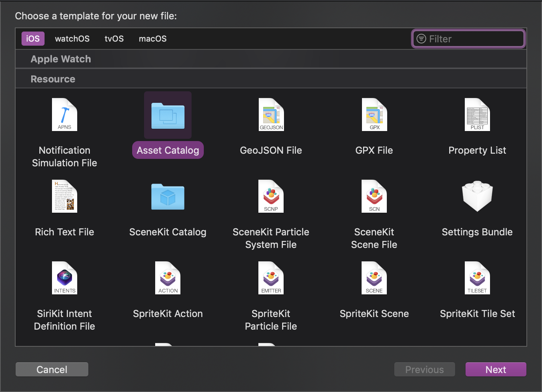This screenshot has height=392, width=542.
Task: Choose the SceneKit Scene File SCN icon
Action: 374,196
